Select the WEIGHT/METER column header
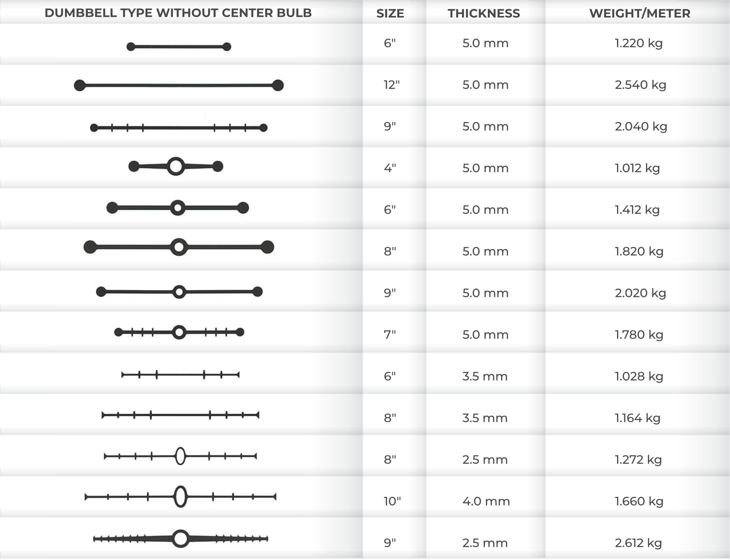 pyautogui.click(x=640, y=13)
